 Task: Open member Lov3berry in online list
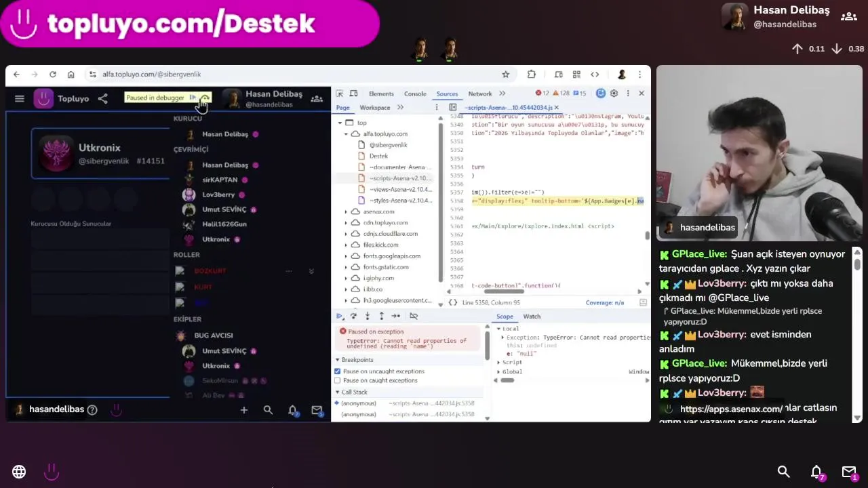tap(218, 195)
